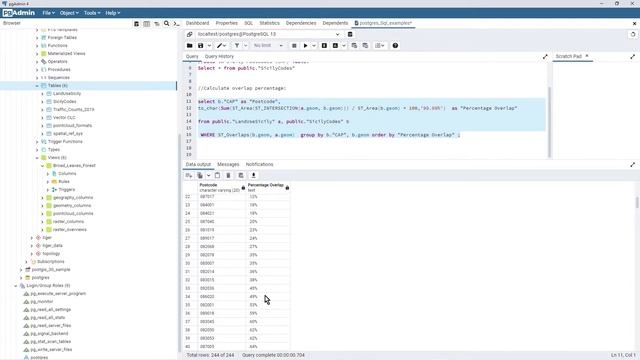Open the No limit rows dropdown
640x360 pixels.
tap(268, 46)
